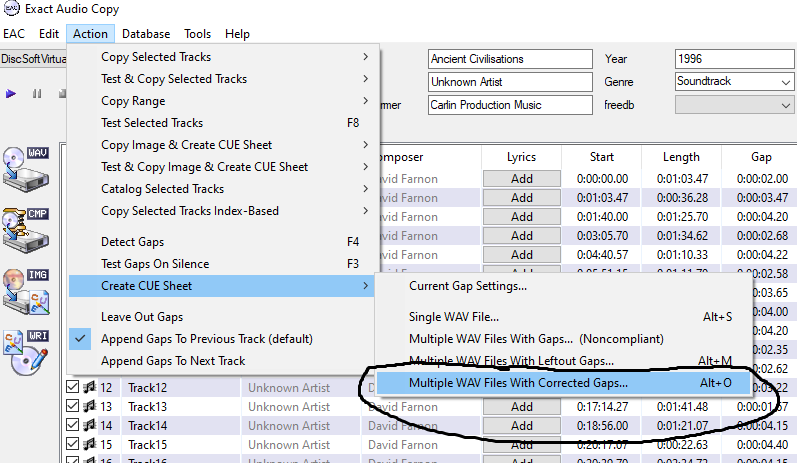Expand Test & Copy Image & Create CUE Sheet
This screenshot has height=463, width=797.
click(x=224, y=167)
